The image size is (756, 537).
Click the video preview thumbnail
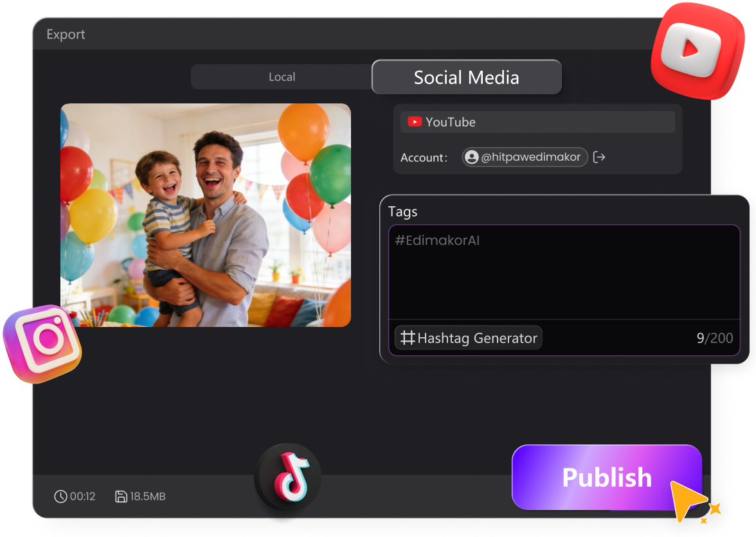click(x=206, y=215)
